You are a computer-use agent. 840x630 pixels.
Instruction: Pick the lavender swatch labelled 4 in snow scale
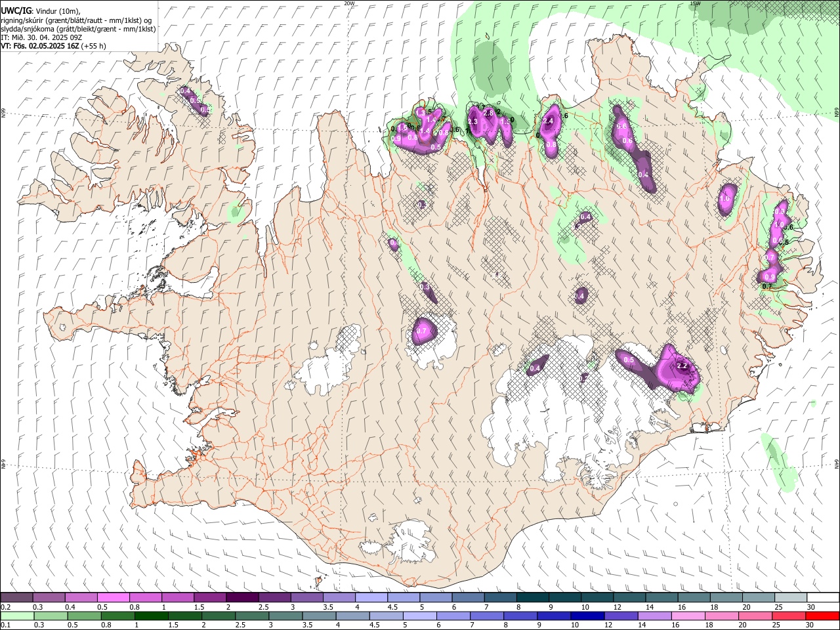pos(371,598)
